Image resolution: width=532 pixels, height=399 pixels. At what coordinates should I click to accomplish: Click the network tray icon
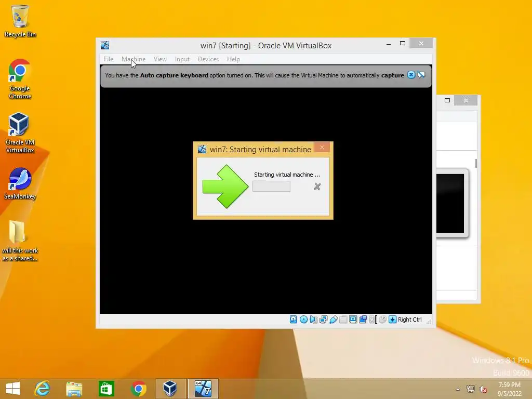pos(471,389)
